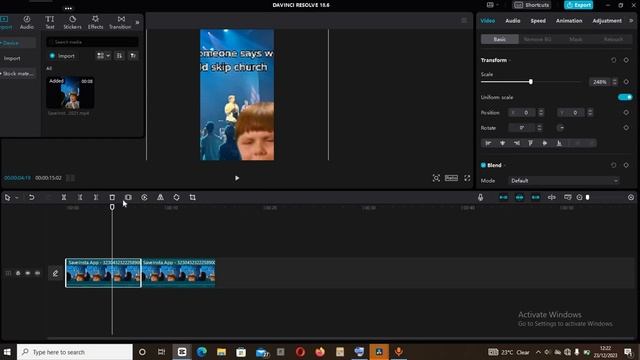640x360 pixels.
Task: Rotate the clip using timeline rotate icon
Action: tap(176, 198)
